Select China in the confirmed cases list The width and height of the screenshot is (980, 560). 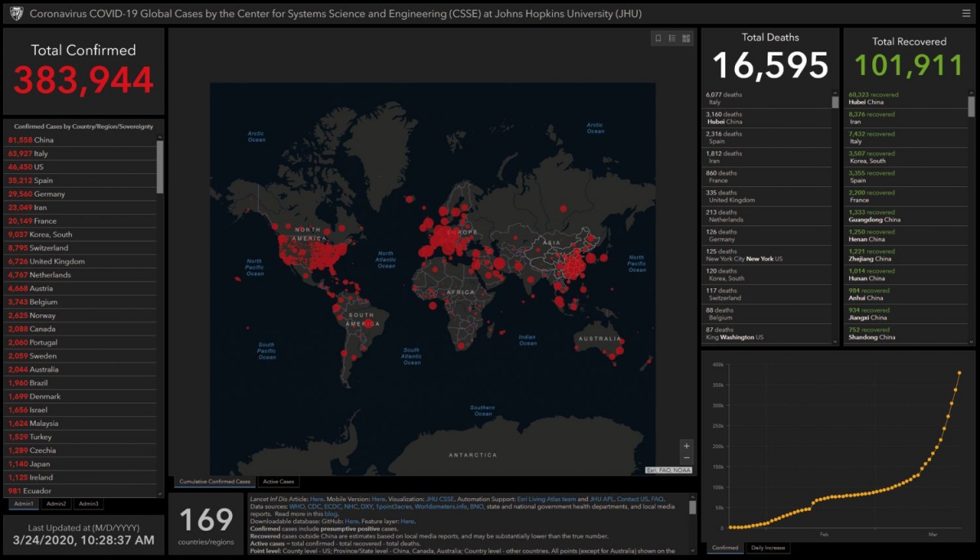click(79, 140)
